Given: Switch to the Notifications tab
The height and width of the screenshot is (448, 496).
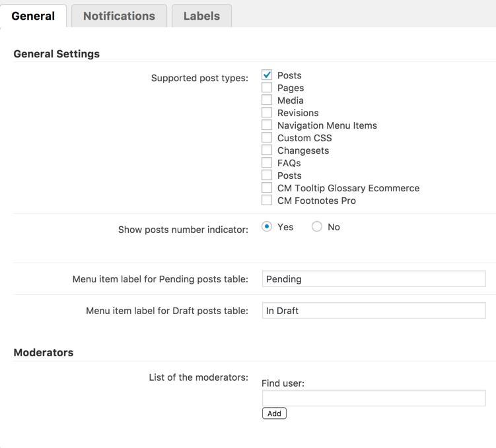Looking at the screenshot, I should tap(119, 16).
